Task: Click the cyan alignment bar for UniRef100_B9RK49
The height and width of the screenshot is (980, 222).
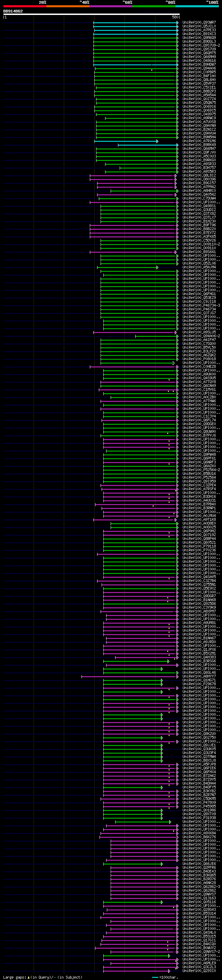Action: pos(148,145)
